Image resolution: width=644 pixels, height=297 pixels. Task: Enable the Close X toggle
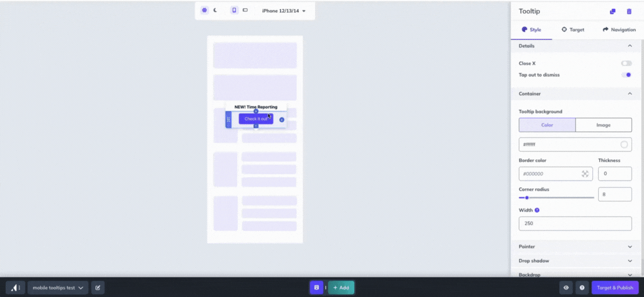tap(626, 63)
